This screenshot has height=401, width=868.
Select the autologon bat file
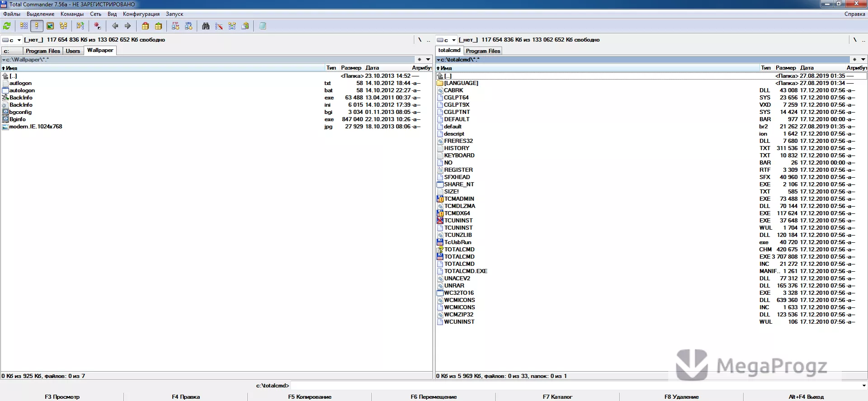pos(22,90)
